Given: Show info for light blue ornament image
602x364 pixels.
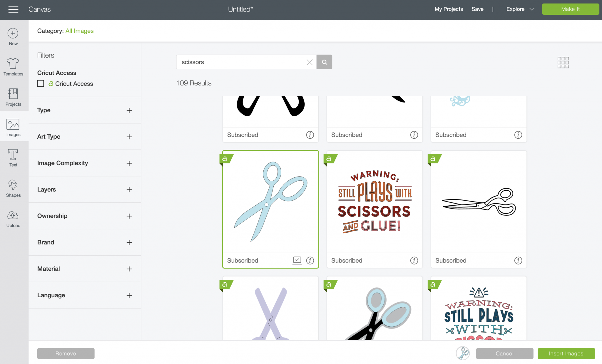Looking at the screenshot, I should click(x=518, y=135).
